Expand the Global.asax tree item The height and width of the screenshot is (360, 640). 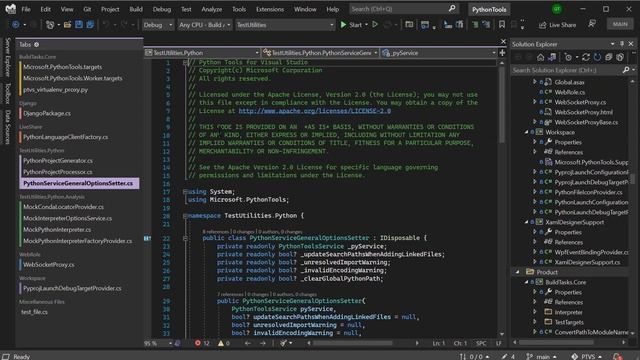coord(535,82)
